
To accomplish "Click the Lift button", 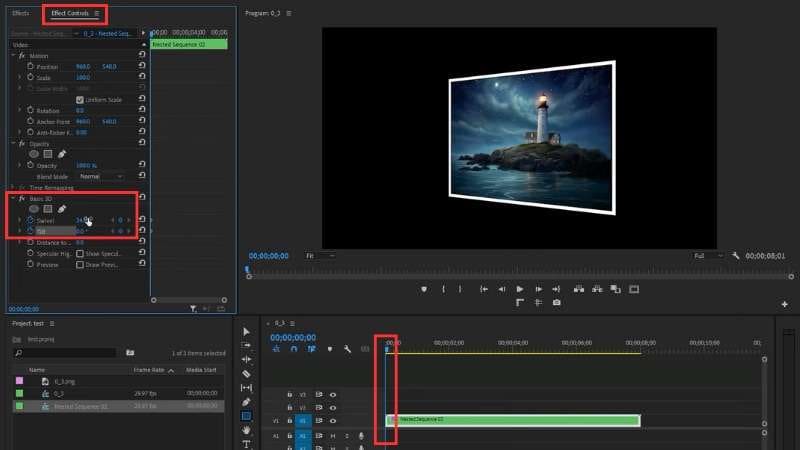I will pyautogui.click(x=579, y=289).
